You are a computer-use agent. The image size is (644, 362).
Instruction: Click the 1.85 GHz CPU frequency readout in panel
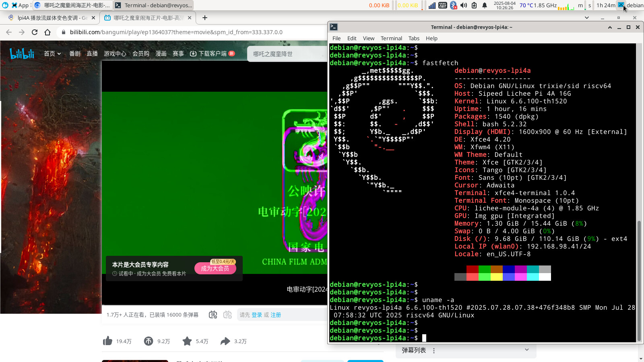coord(545,5)
